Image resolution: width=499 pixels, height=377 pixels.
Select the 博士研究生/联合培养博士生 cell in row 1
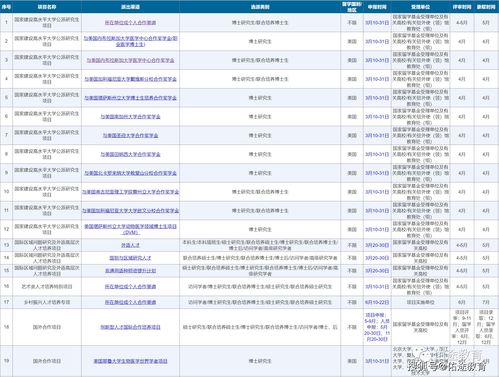coord(260,23)
